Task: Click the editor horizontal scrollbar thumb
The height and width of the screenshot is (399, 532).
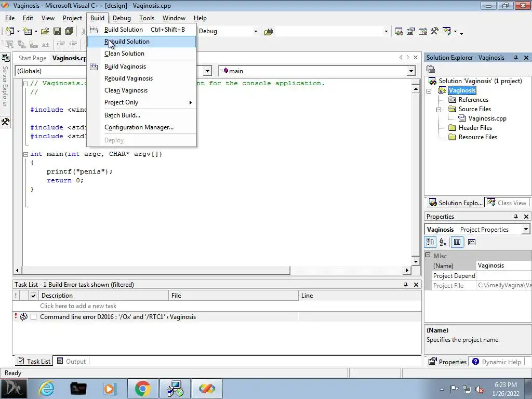Action: 156,270
